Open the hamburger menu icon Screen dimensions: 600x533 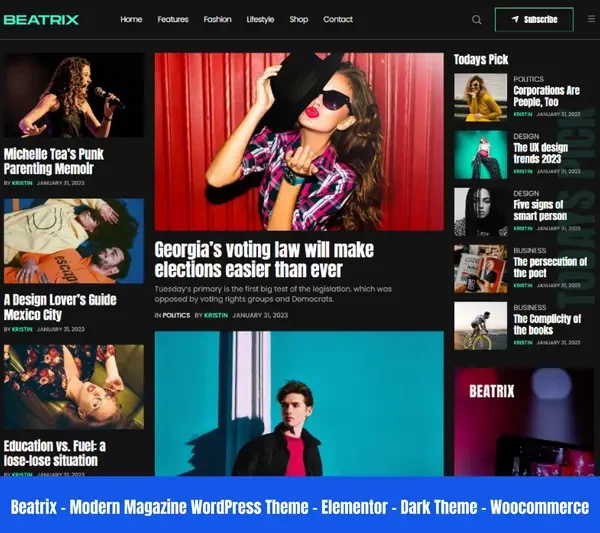point(591,19)
